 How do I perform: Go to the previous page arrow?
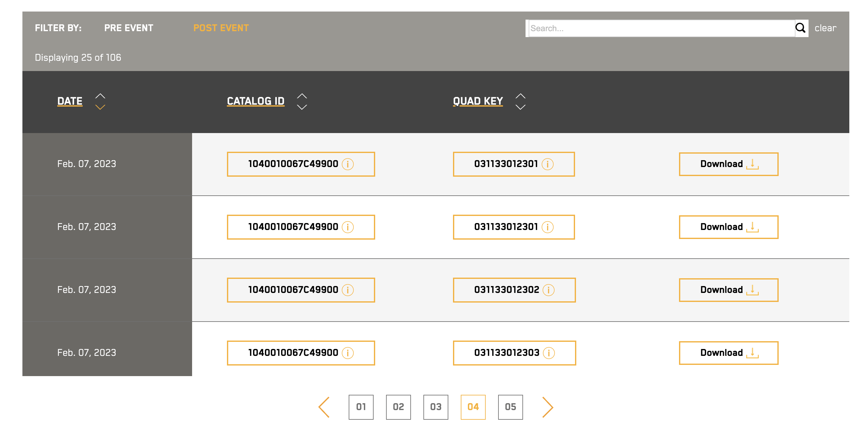tap(324, 407)
